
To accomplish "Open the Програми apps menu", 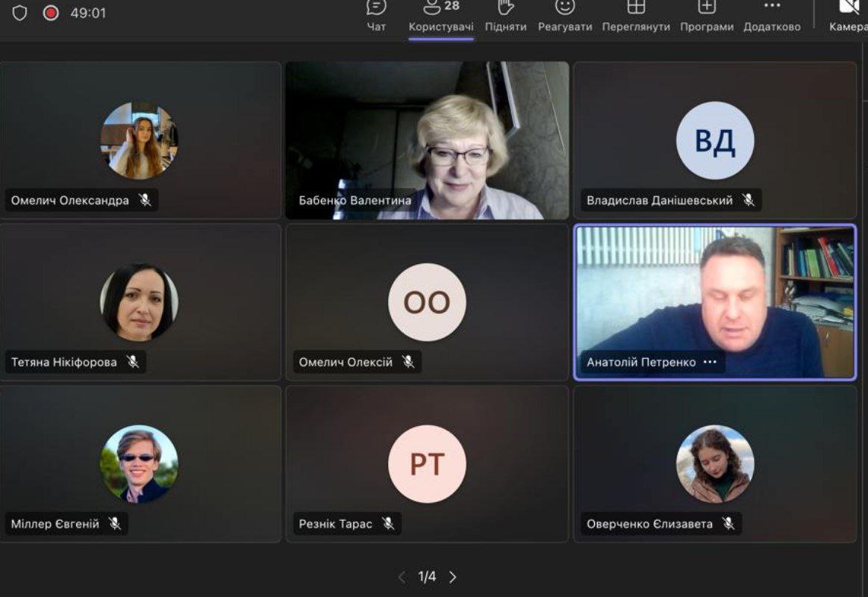I will [x=707, y=16].
